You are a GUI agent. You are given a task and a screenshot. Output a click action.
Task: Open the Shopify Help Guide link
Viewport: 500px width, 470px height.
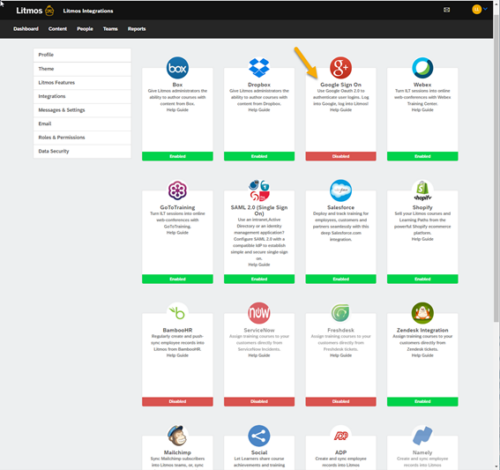(x=422, y=239)
